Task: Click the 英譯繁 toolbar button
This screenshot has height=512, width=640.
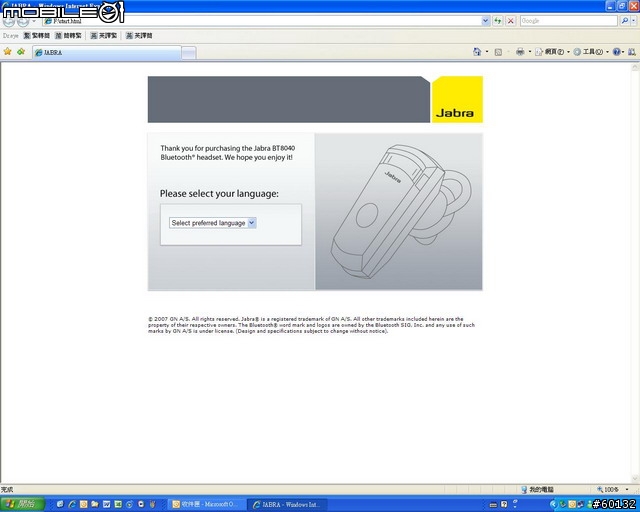Action: (x=104, y=36)
